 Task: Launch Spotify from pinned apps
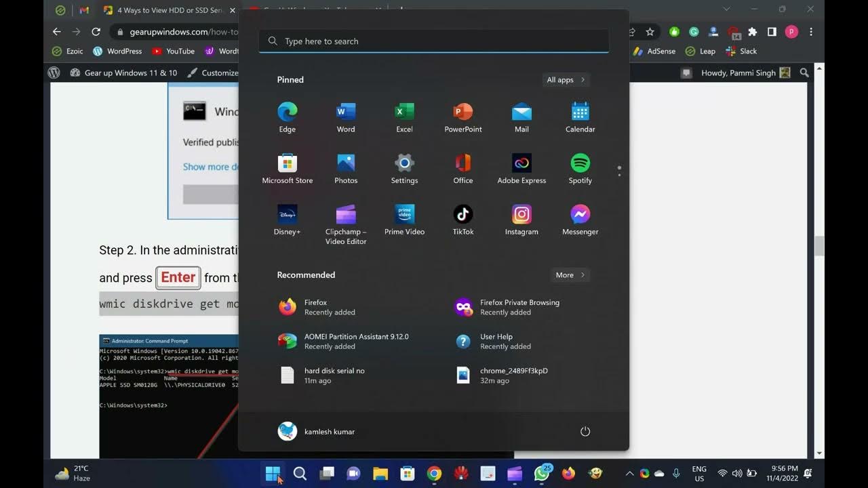pos(580,169)
